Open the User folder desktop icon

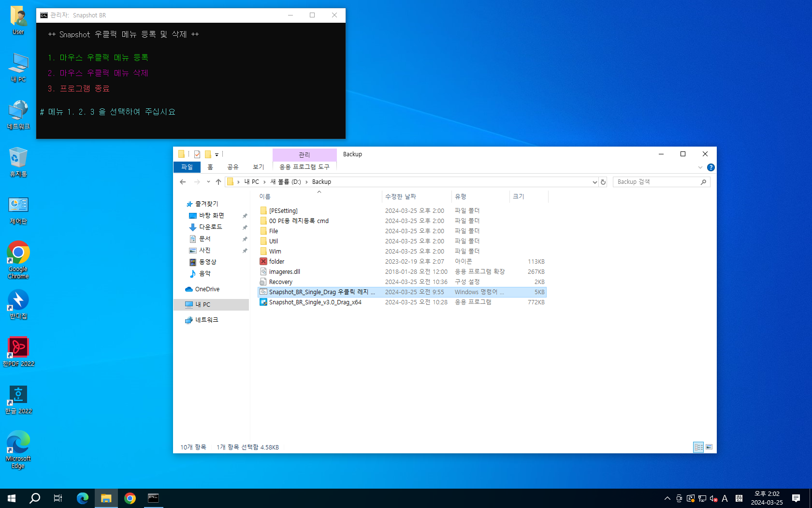[x=18, y=20]
